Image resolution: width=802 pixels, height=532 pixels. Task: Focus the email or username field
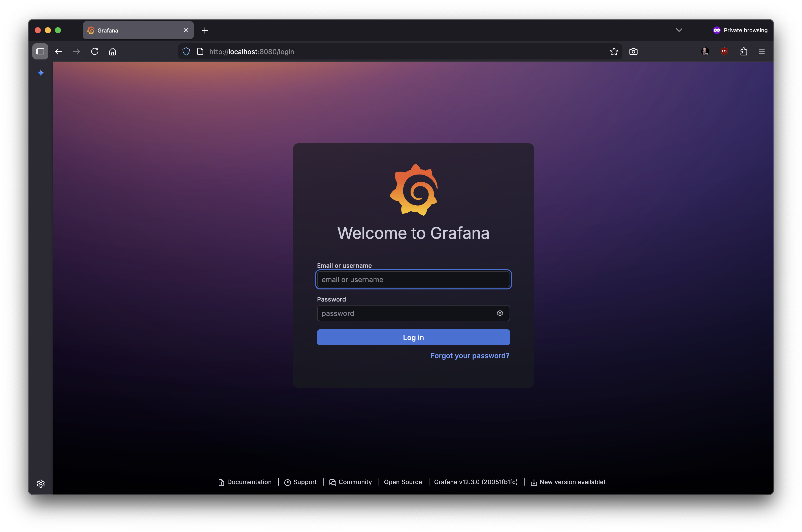413,280
